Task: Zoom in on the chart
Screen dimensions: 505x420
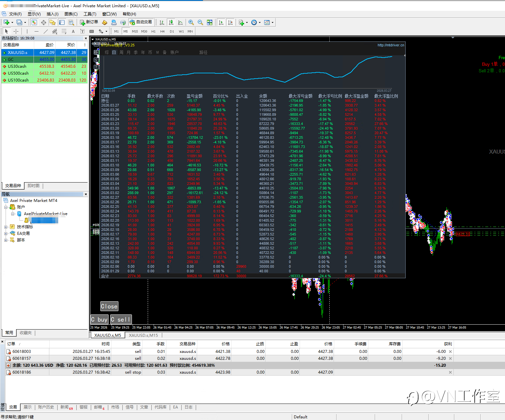Action: (x=191, y=22)
